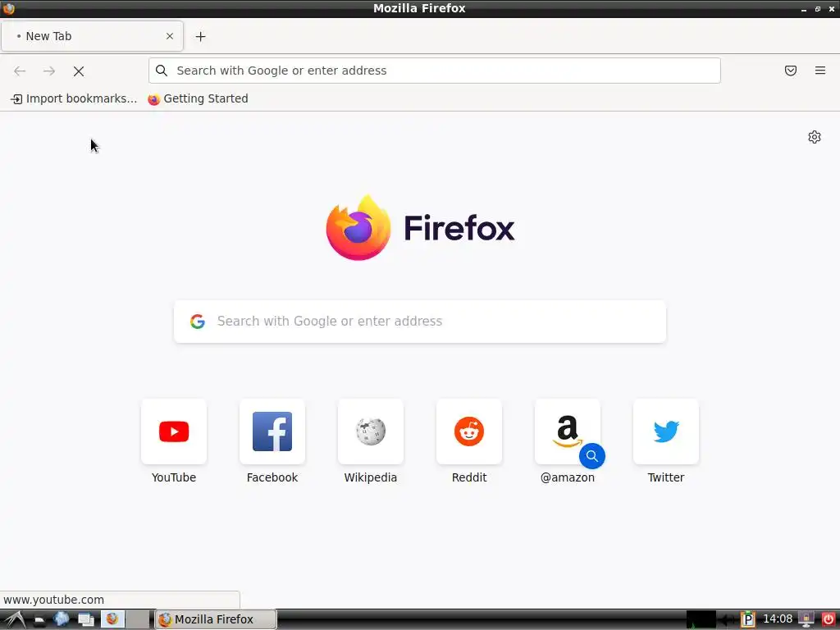Image resolution: width=840 pixels, height=630 pixels.
Task: Select the New Tab tab
Action: click(x=92, y=36)
